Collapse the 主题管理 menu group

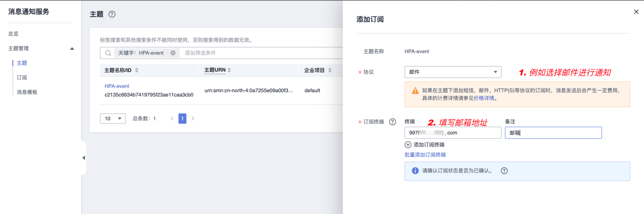[x=72, y=48]
